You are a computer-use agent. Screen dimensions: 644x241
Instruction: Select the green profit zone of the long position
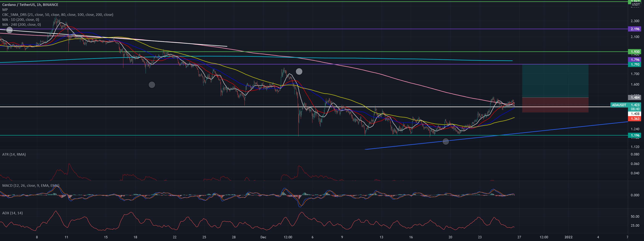point(555,81)
